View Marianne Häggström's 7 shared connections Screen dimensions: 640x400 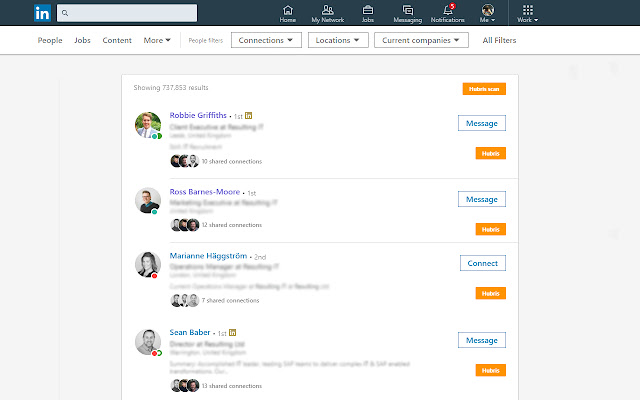pos(231,301)
